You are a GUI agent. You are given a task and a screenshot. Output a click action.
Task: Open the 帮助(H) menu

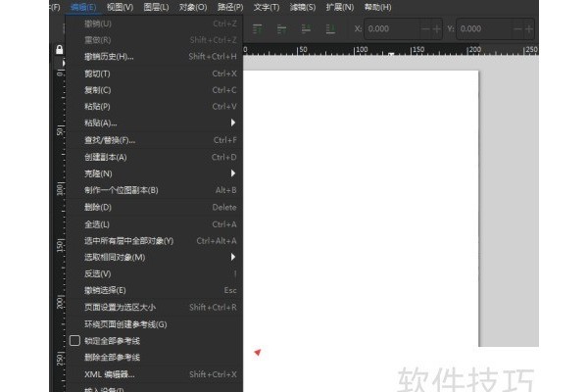click(x=377, y=7)
